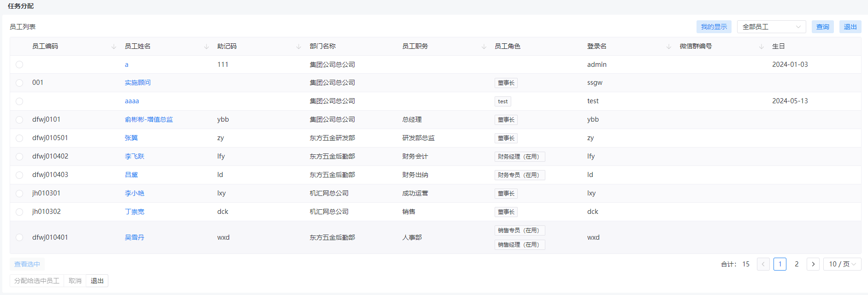Click the 2024-05-13 birthday cell
Image resolution: width=868 pixels, height=295 pixels.
(x=790, y=101)
